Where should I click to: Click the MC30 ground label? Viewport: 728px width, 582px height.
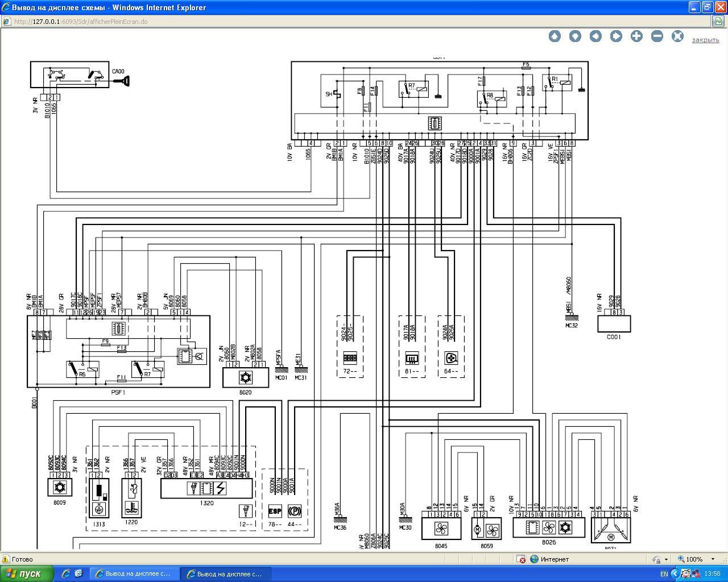pyautogui.click(x=406, y=527)
